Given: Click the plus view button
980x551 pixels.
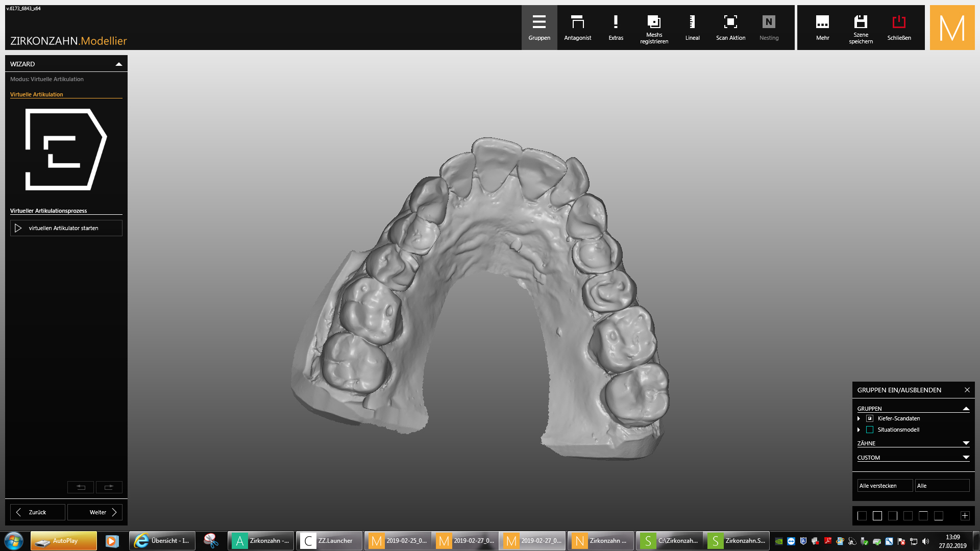Looking at the screenshot, I should coord(965,516).
